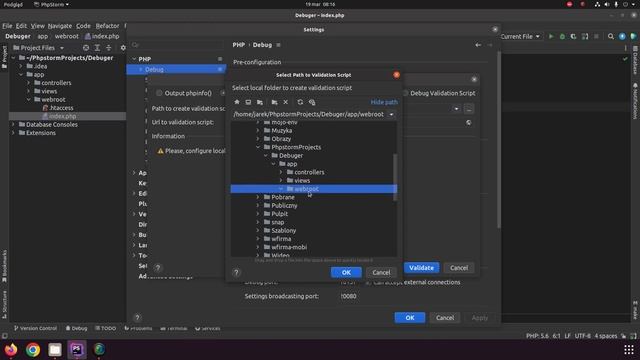Click OK in Settings dialog
Viewport: 640px width, 360px height.
click(x=410, y=318)
